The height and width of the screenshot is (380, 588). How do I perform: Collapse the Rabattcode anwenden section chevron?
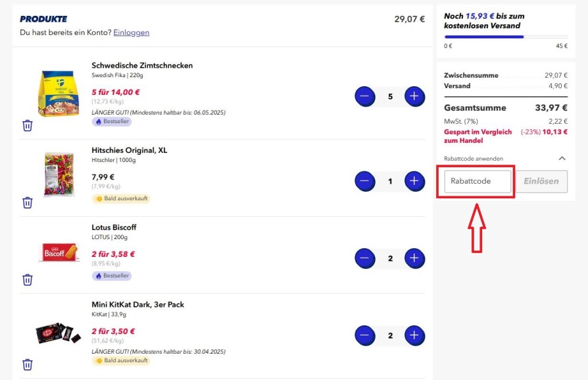pyautogui.click(x=562, y=159)
